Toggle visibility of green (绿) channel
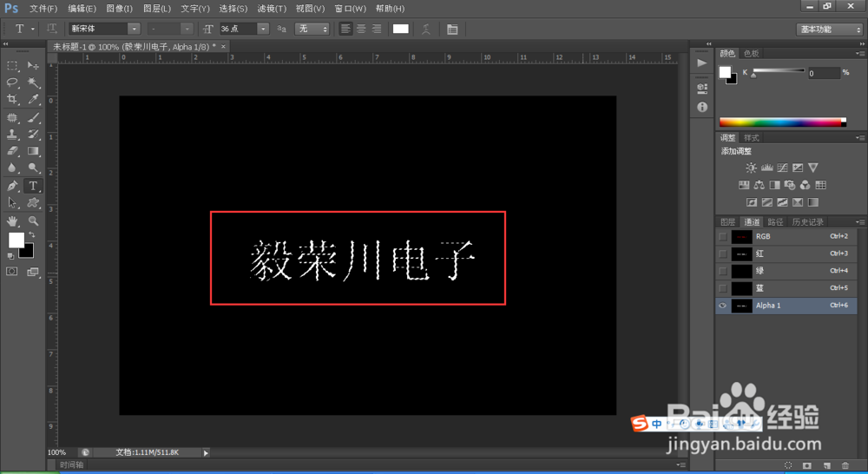The image size is (868, 474). [723, 271]
